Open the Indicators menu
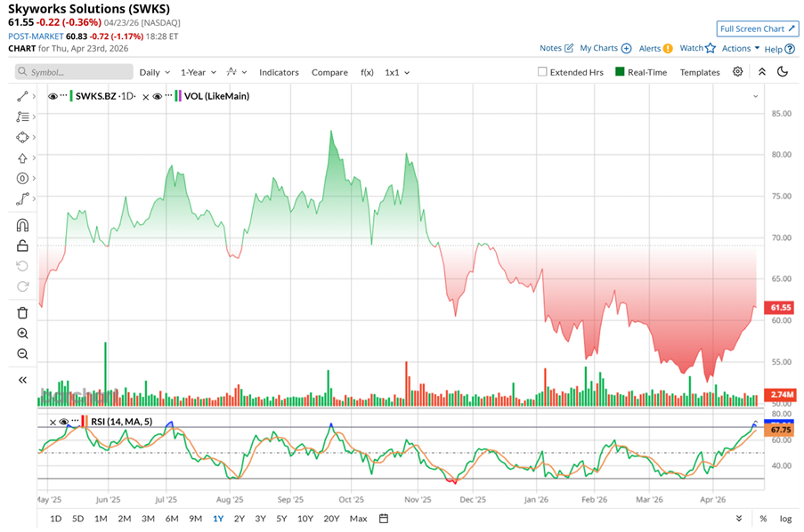Viewport: 804px width, 532px height. [x=279, y=72]
